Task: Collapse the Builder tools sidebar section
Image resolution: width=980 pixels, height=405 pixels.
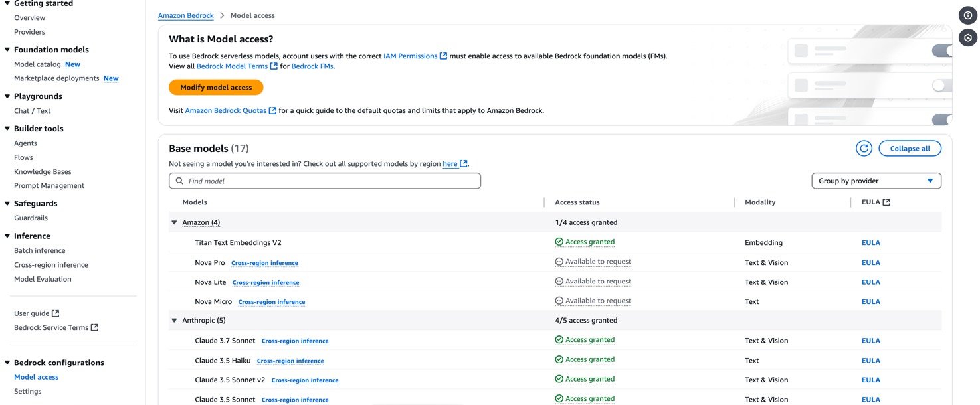Action: click(x=7, y=129)
